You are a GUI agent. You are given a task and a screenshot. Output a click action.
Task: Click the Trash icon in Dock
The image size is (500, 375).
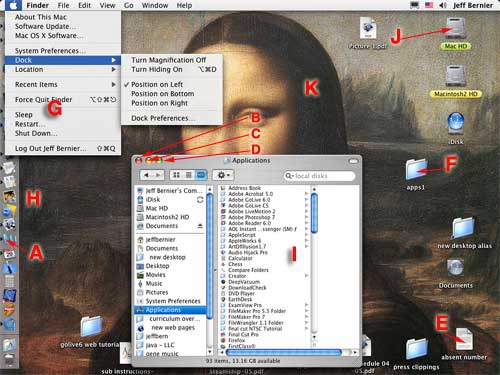click(x=9, y=359)
